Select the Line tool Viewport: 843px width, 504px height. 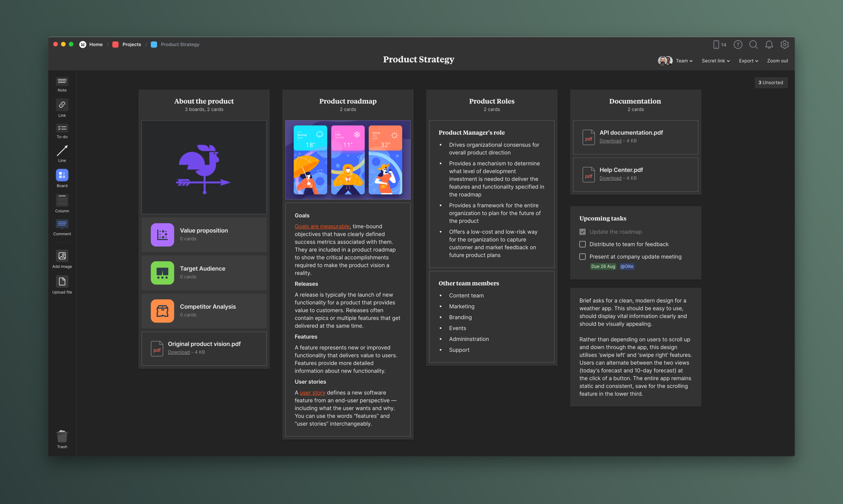coord(62,151)
